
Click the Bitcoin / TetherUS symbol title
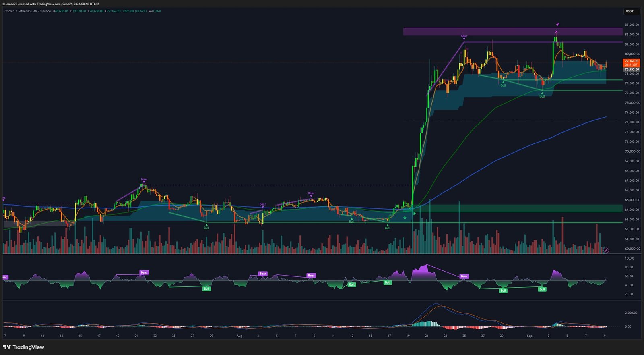click(17, 11)
